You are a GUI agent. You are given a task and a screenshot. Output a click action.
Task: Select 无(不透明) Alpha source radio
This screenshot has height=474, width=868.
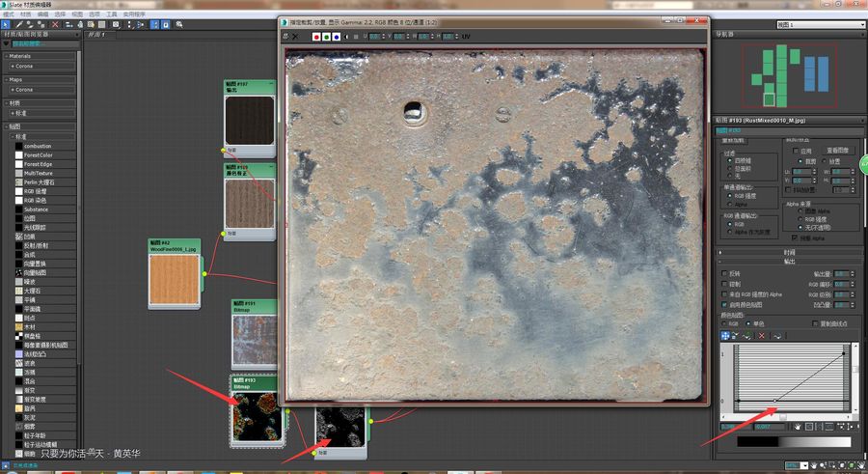coord(800,227)
